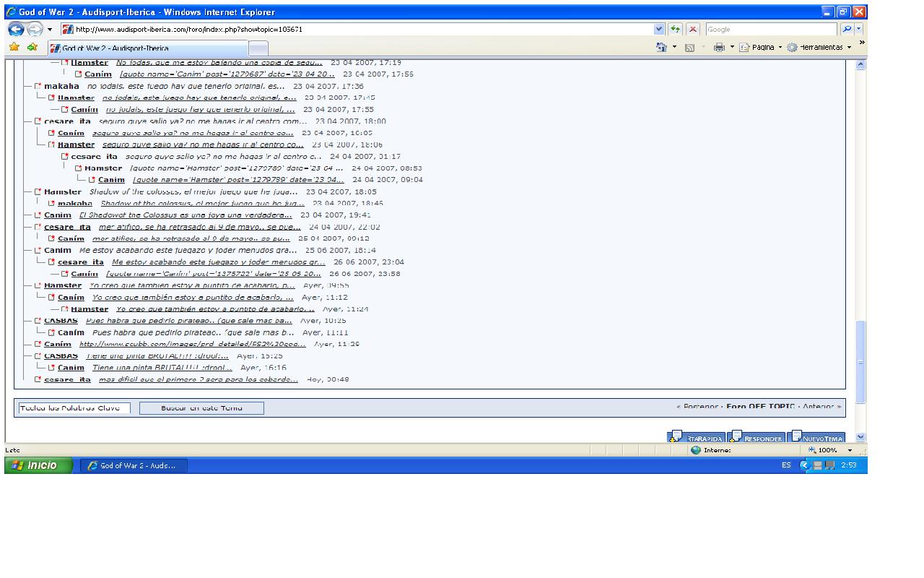This screenshot has width=924, height=578.
Task: Click the Forward navigation arrow
Action: 34,30
